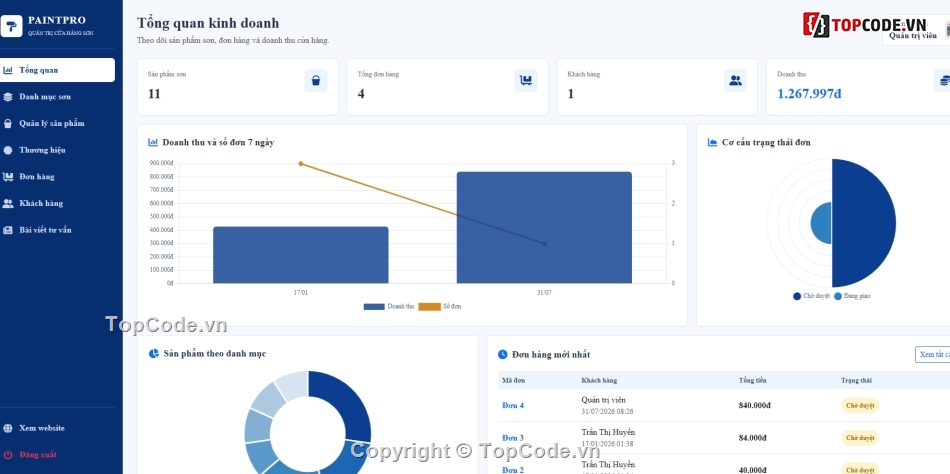
Task: Click the large dark polar chart segment
Action: point(866,223)
